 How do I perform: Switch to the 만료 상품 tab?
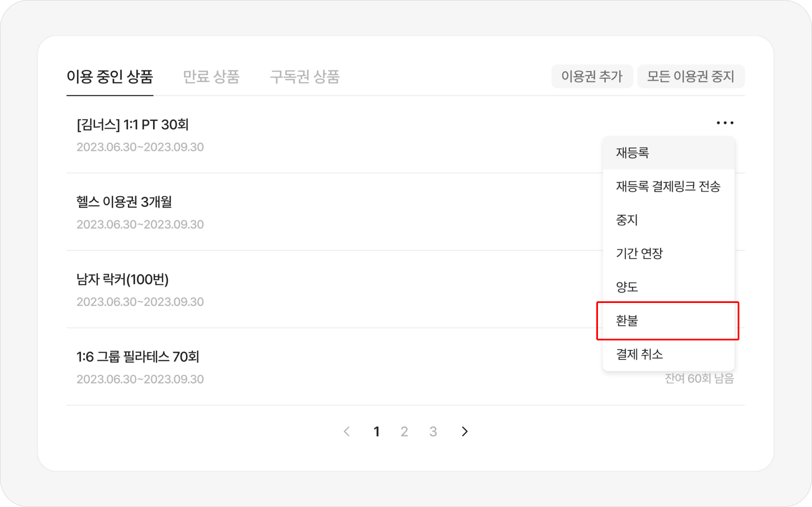[x=211, y=77]
